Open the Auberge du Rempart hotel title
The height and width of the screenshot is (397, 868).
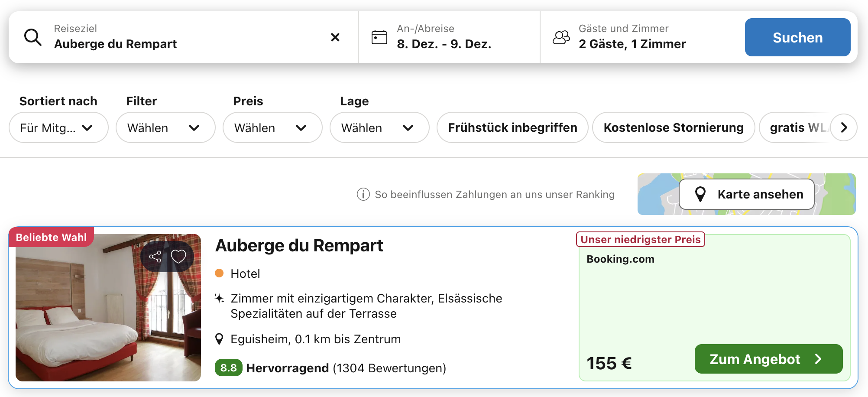coord(299,246)
